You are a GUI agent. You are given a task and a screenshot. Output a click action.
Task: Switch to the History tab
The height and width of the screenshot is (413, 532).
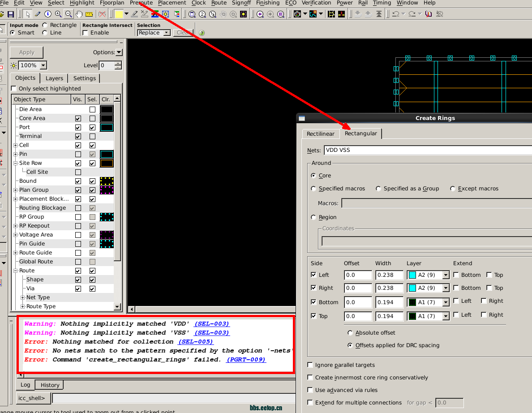click(x=50, y=385)
